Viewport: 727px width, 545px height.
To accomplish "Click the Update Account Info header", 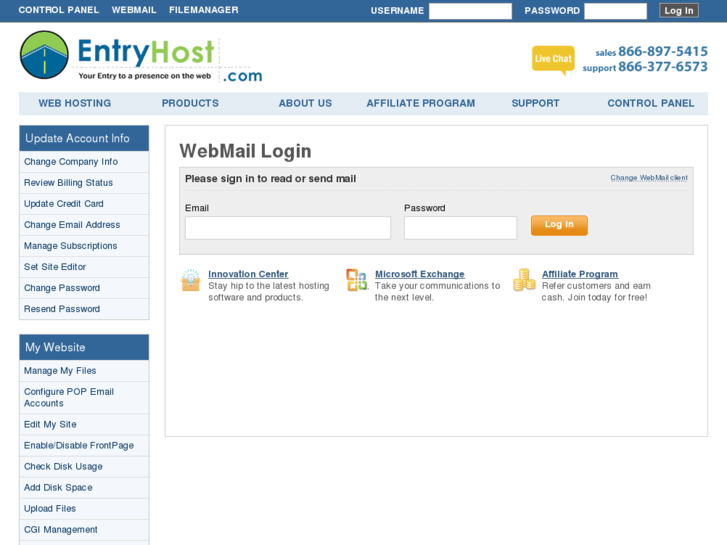I will click(84, 138).
